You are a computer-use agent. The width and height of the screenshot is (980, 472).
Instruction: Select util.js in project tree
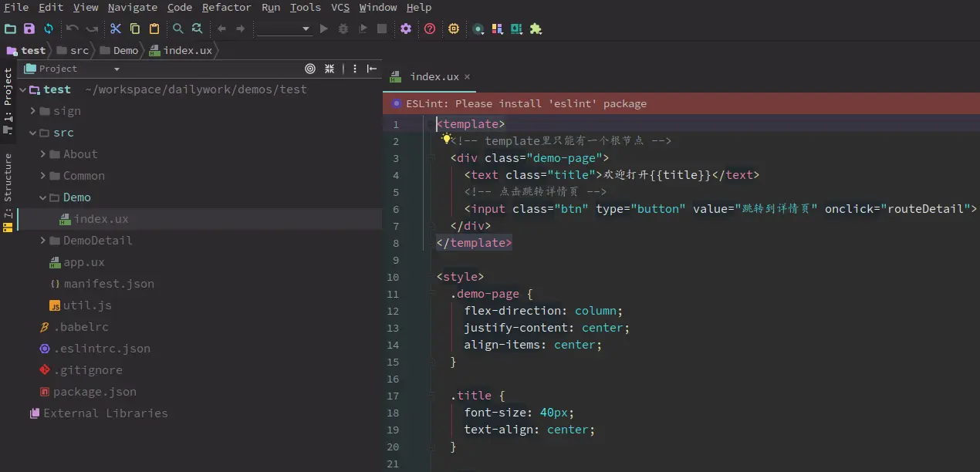pyautogui.click(x=80, y=305)
